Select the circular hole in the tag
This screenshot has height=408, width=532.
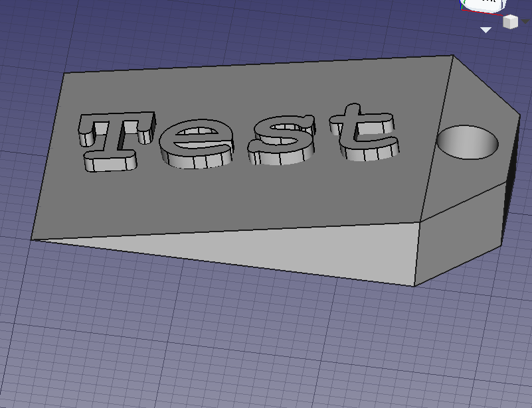(x=468, y=143)
